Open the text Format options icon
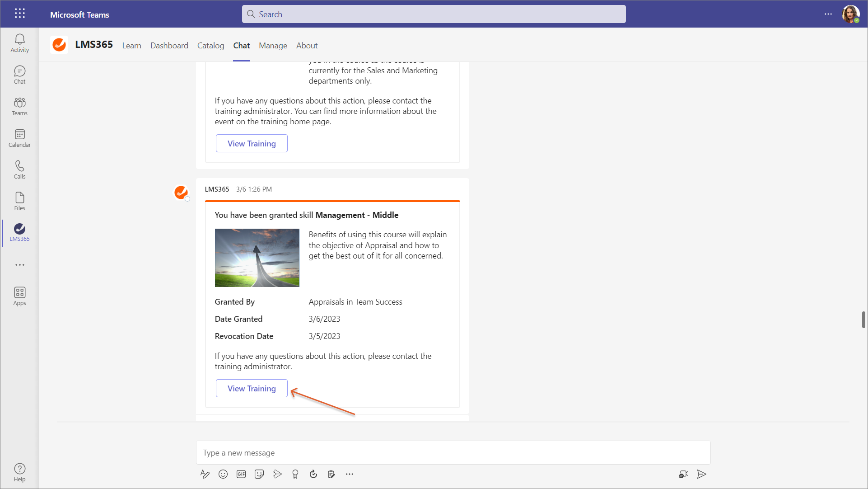 205,474
